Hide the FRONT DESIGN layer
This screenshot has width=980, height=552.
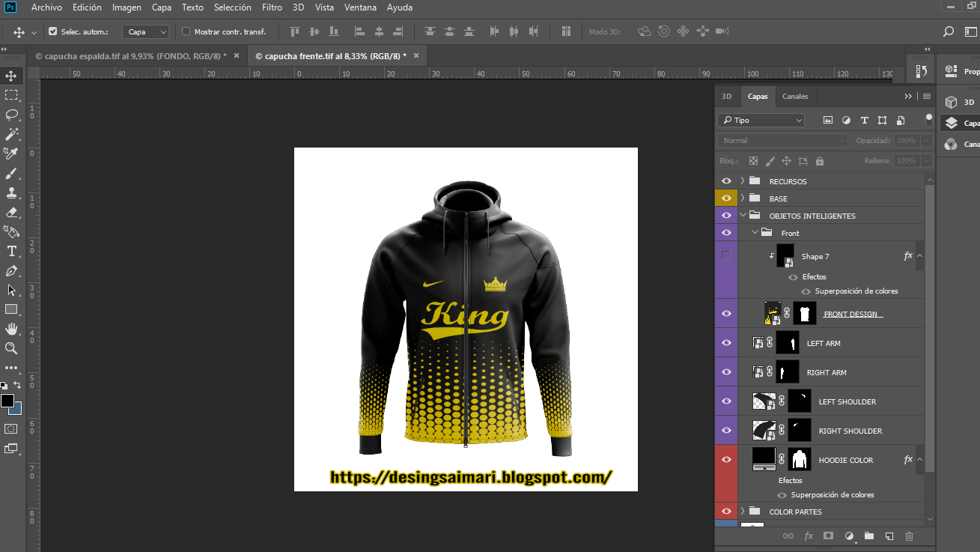(726, 314)
